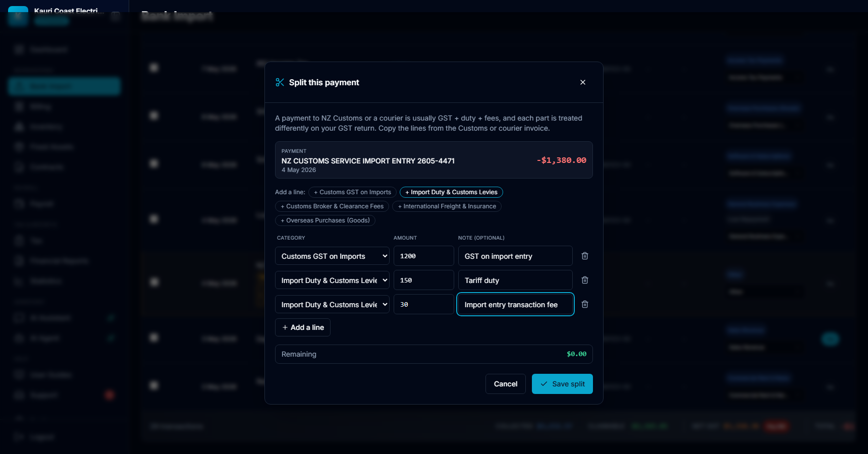Remove the Import entry transaction fee line
The height and width of the screenshot is (454, 868).
tap(585, 304)
